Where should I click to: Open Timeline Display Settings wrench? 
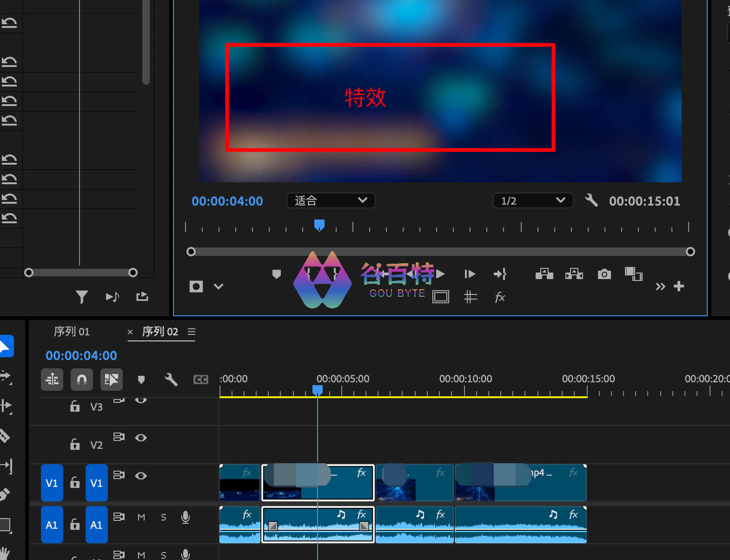click(171, 380)
